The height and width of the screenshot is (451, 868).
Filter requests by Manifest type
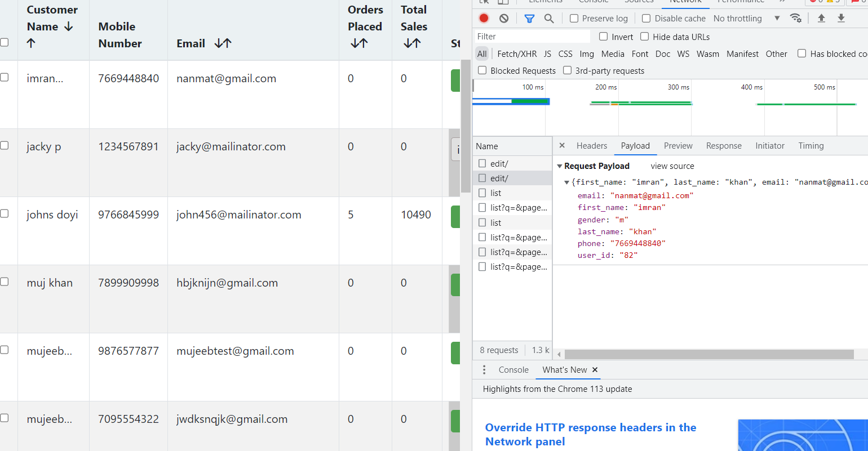pyautogui.click(x=742, y=54)
